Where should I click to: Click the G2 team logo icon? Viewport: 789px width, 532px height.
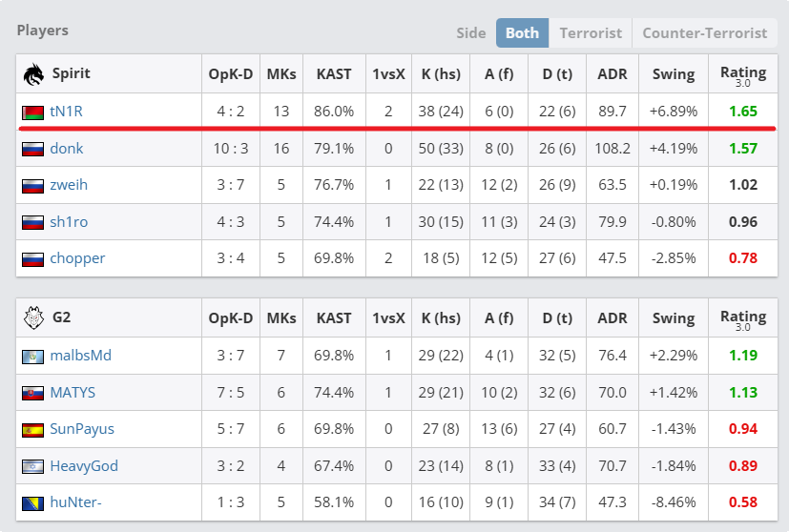pos(33,317)
